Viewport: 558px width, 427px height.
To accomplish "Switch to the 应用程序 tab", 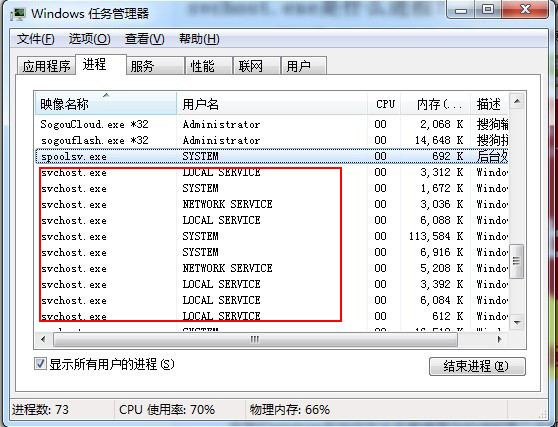I will coord(46,66).
